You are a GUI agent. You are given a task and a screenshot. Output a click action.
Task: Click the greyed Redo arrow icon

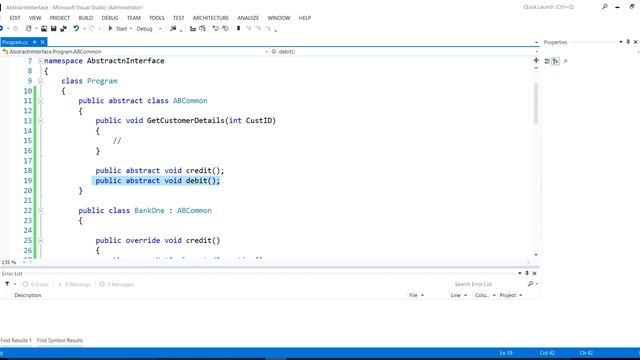(92, 29)
